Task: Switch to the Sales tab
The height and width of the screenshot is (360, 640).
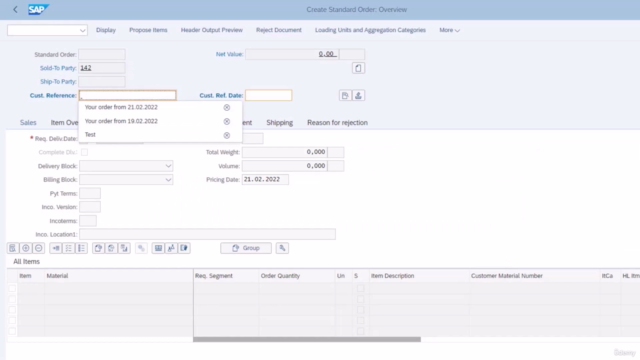Action: [x=28, y=122]
